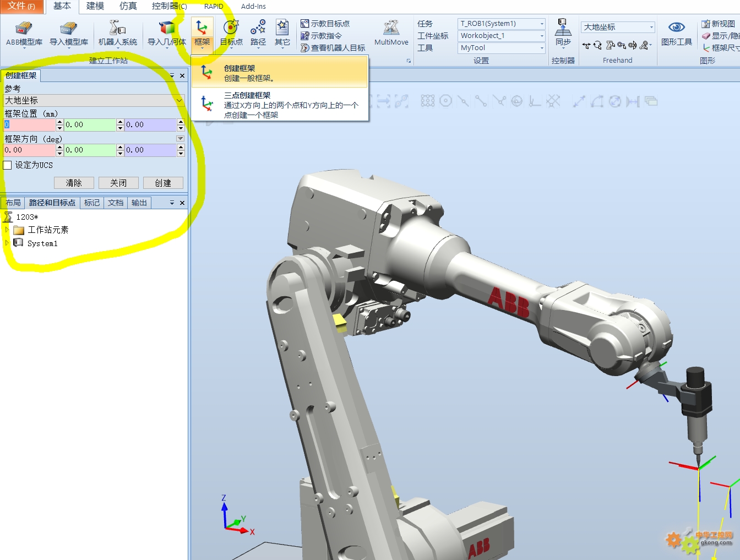Switch to the RAPID ribbon tab

pos(214,6)
